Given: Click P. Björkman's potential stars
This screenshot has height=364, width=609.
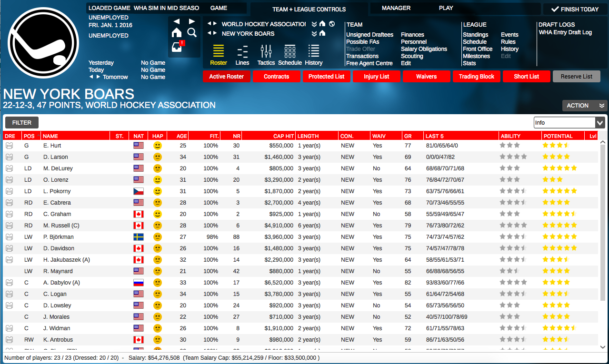Looking at the screenshot, I should [560, 236].
